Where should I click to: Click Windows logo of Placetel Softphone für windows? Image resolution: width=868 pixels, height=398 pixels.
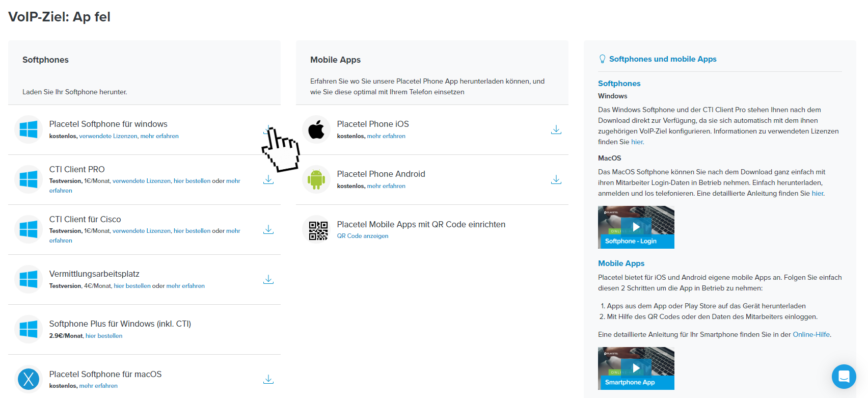29,129
